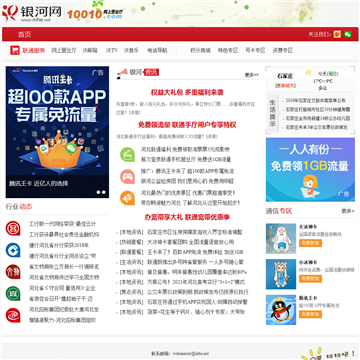Click the 小冰神卡 character thumbnail
The width and height of the screenshot is (360, 360).
tap(281, 274)
